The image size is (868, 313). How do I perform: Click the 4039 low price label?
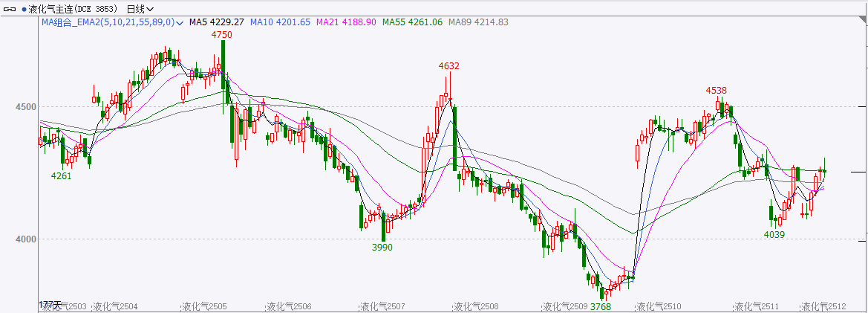774,234
